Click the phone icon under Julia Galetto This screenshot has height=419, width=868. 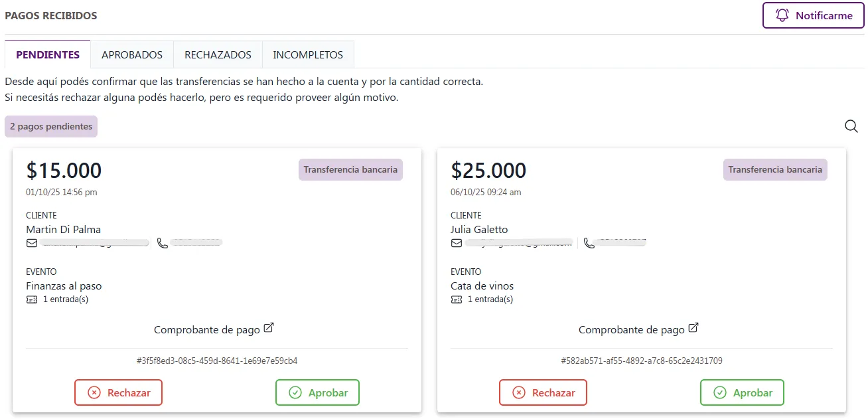point(589,243)
